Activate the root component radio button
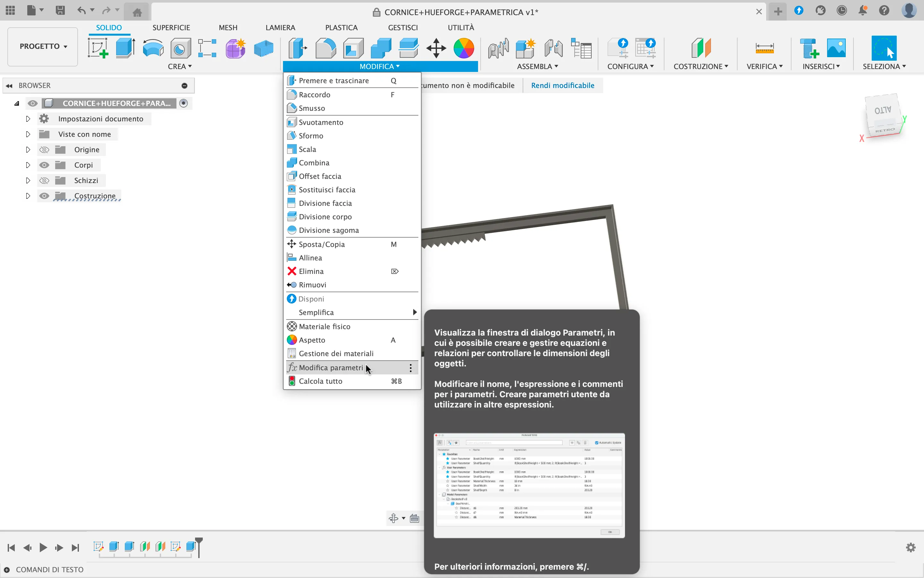Viewport: 924px width, 578px height. point(184,103)
